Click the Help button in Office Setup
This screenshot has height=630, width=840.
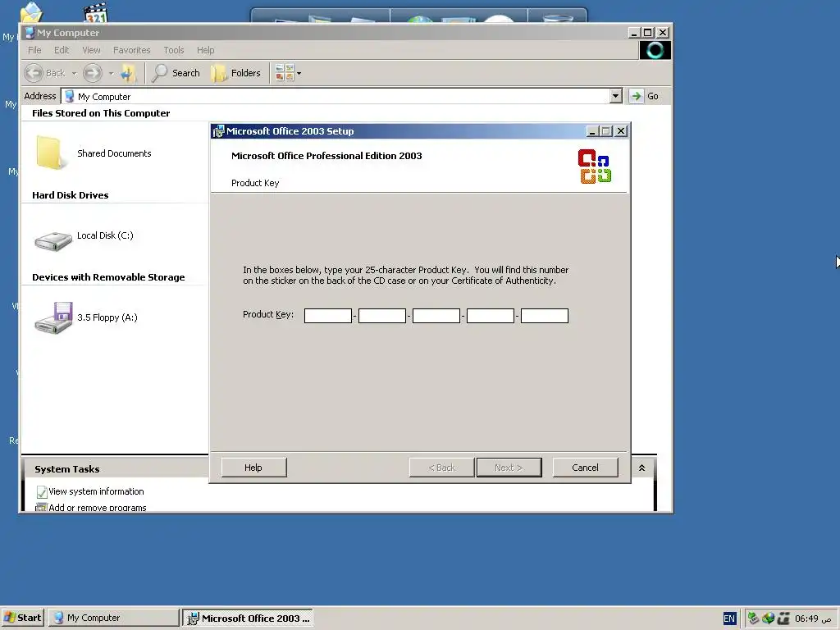pyautogui.click(x=253, y=467)
